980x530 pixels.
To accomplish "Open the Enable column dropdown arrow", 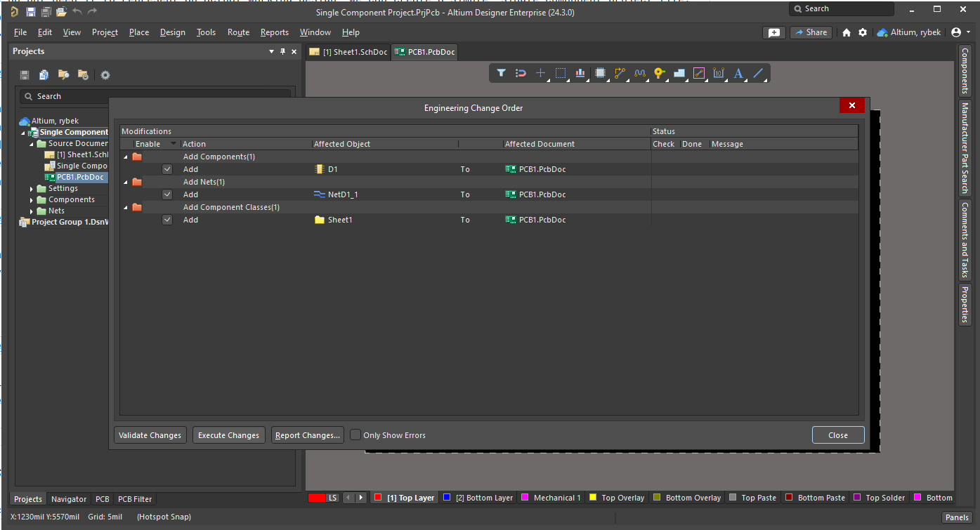I will pos(174,144).
